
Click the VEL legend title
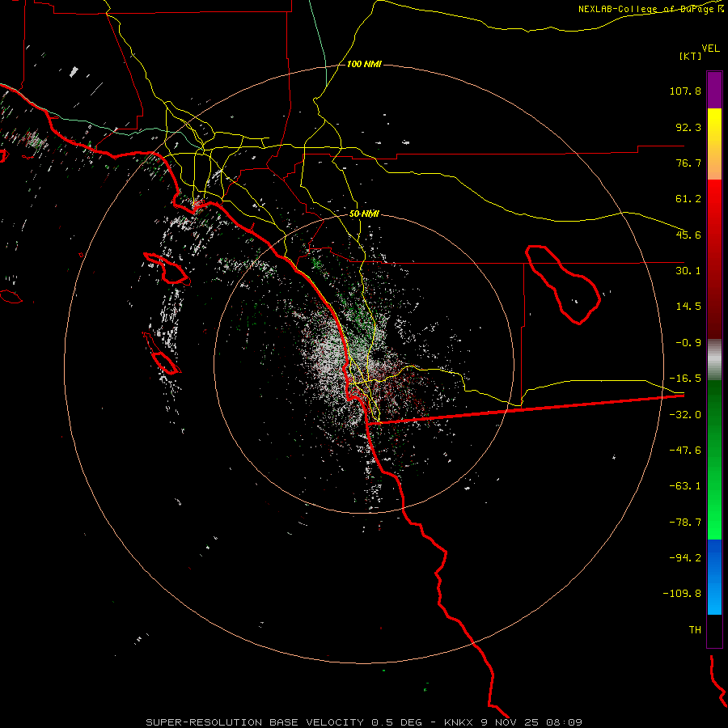tap(710, 49)
